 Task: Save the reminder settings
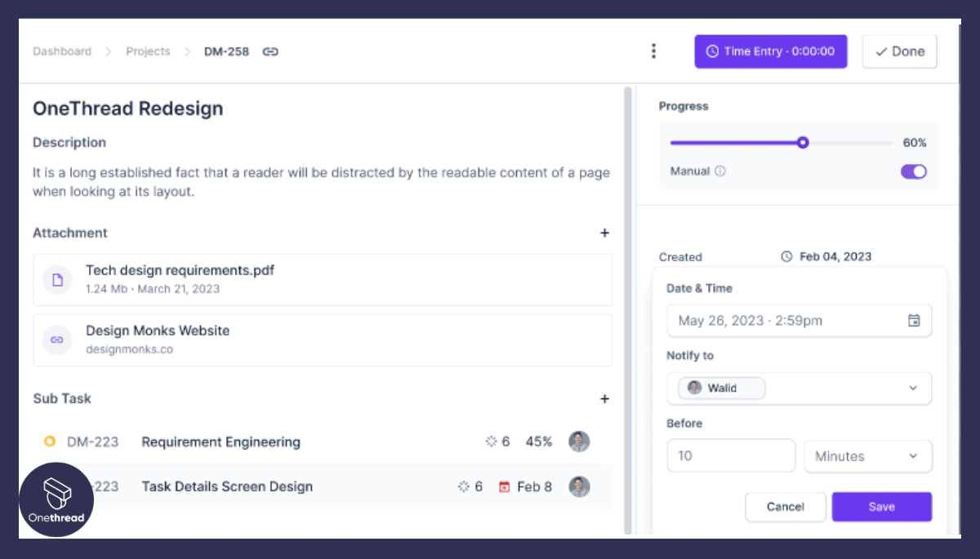click(x=881, y=507)
